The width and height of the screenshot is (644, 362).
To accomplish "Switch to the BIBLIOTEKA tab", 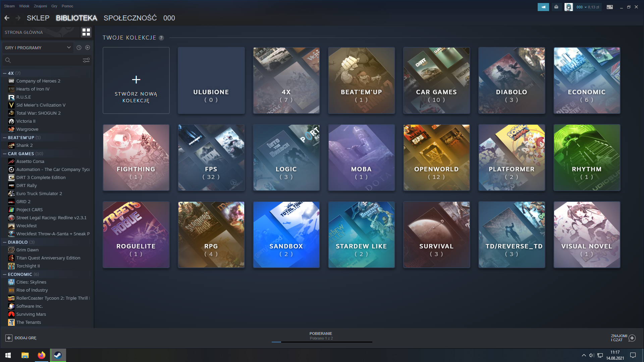I will click(x=76, y=18).
